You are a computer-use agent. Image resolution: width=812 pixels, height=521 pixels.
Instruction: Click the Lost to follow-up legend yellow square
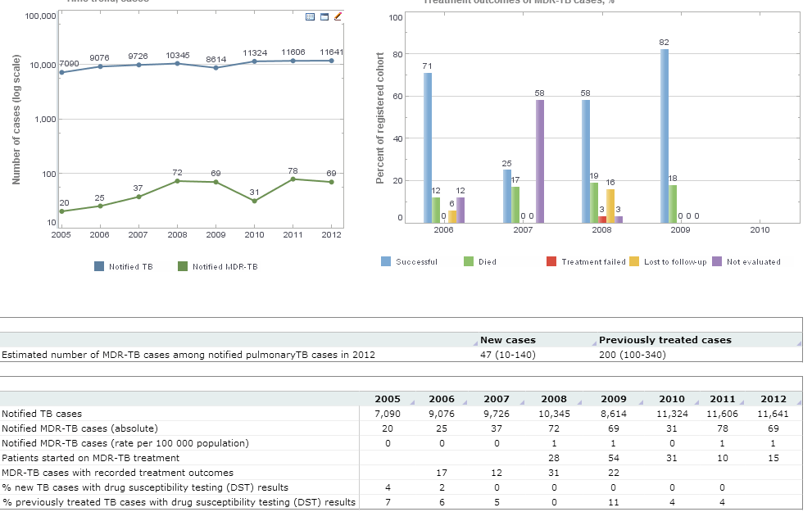634,261
